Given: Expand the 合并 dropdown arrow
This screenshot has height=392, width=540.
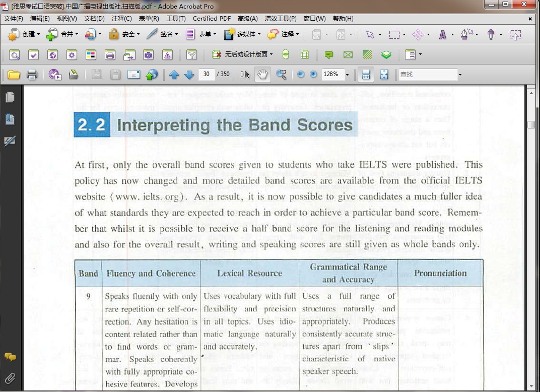Looking at the screenshot, I should (77, 34).
